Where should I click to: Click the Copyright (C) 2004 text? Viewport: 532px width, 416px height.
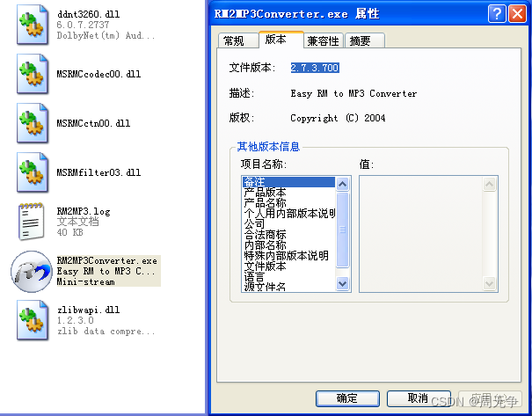point(338,118)
